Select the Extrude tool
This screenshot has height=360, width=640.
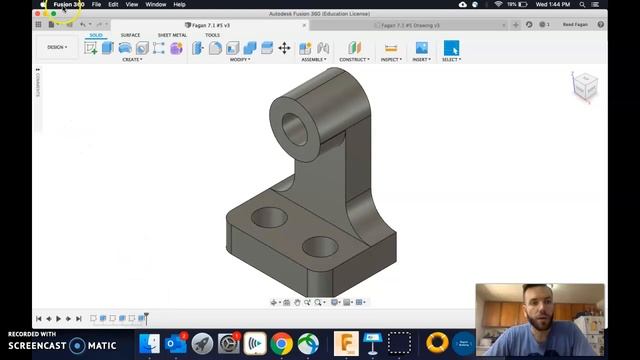(108, 48)
